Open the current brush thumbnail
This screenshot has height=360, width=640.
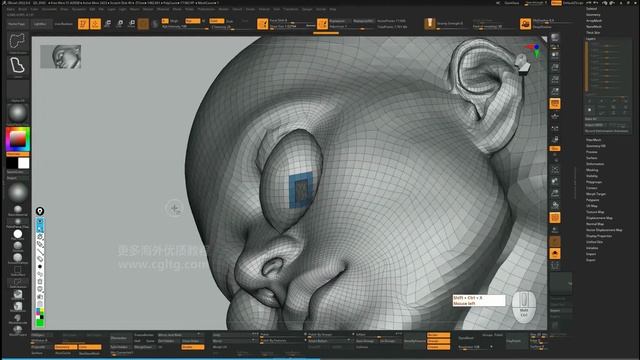point(18,42)
